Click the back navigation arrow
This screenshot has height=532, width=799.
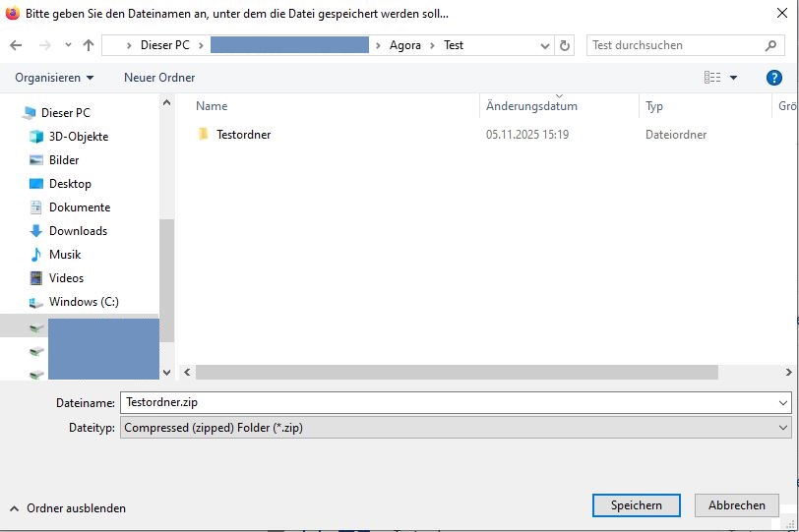(x=16, y=45)
